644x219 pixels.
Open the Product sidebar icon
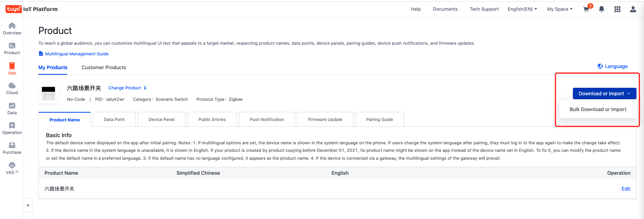pyautogui.click(x=12, y=45)
